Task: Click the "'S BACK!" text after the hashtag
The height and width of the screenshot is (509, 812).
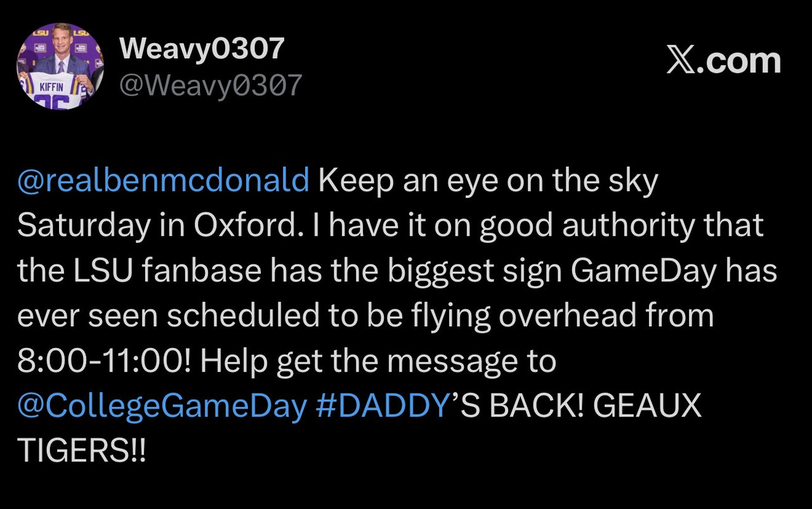Action: 518,406
